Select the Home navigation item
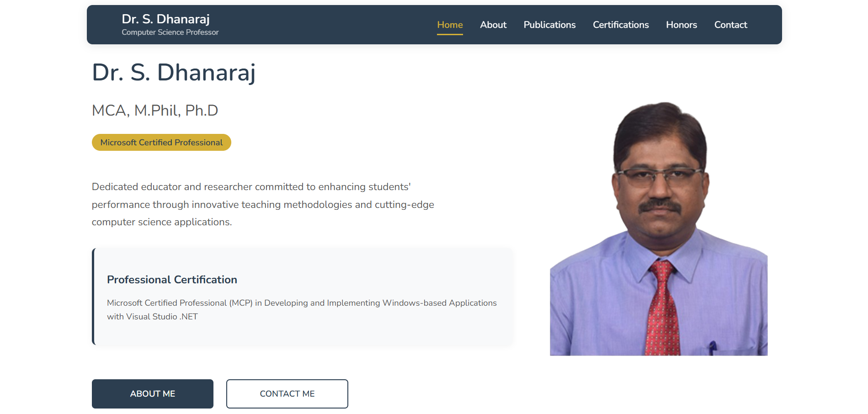This screenshot has width=868, height=414. point(450,25)
